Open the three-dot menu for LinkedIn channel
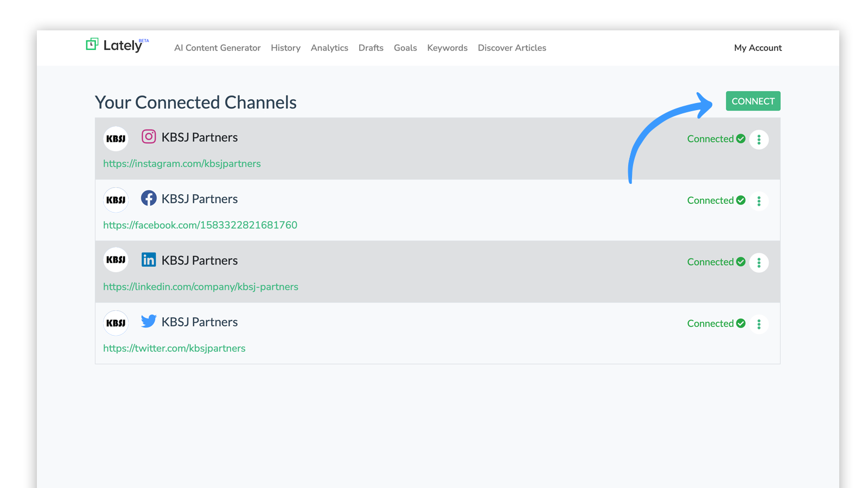Viewport: 868px width, 488px height. click(x=758, y=262)
